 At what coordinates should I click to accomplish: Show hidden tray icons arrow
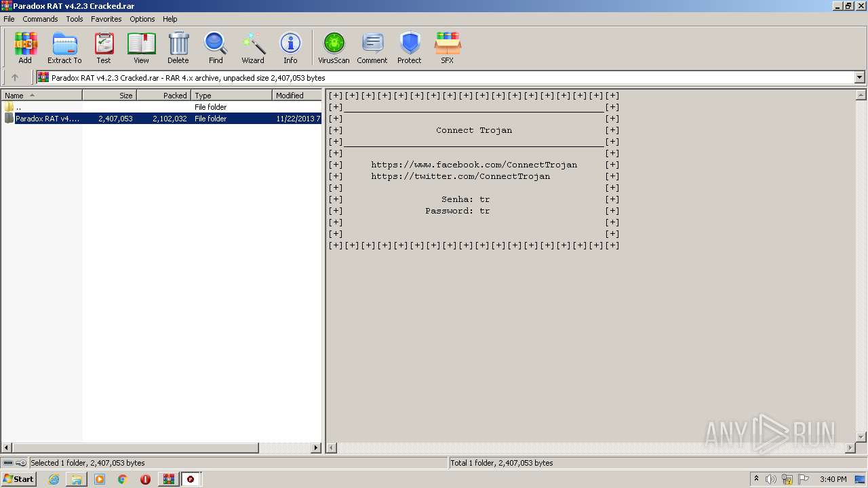756,479
